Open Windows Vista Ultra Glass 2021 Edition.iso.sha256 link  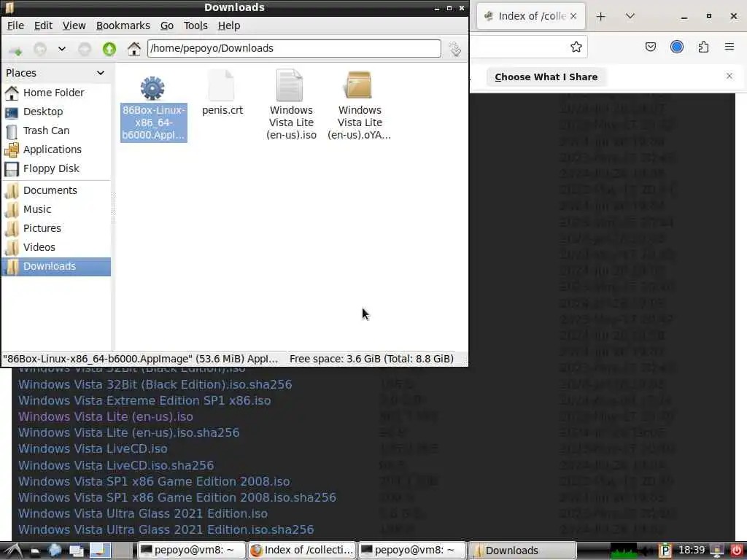click(166, 529)
